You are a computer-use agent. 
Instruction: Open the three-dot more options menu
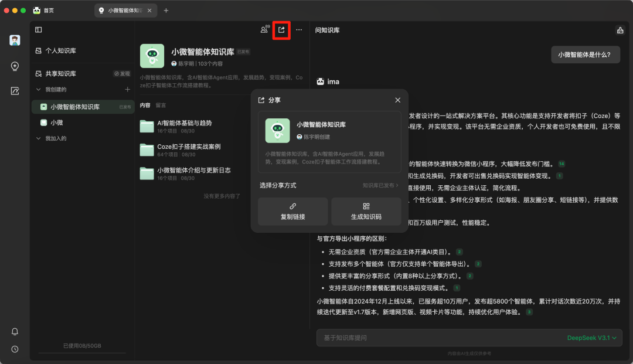point(299,30)
